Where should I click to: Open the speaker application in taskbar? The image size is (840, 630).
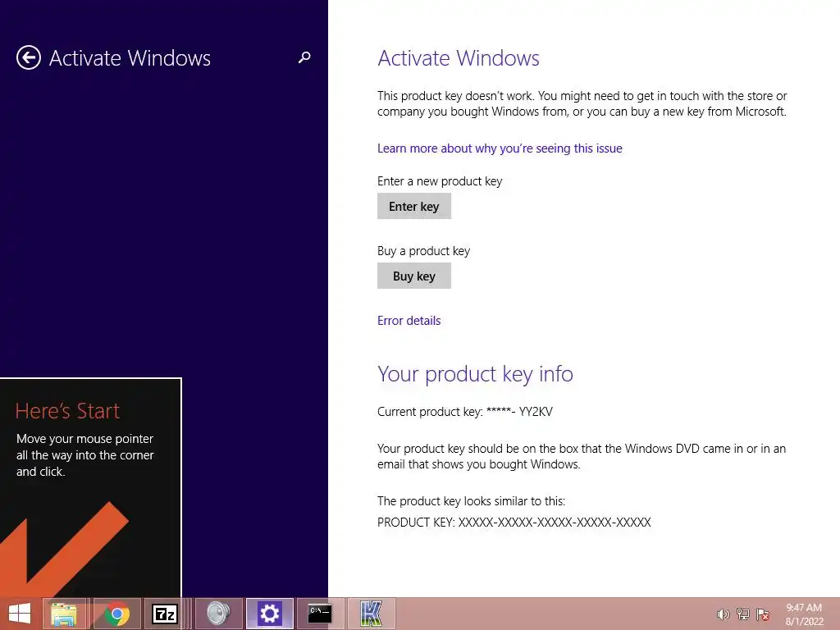218,614
